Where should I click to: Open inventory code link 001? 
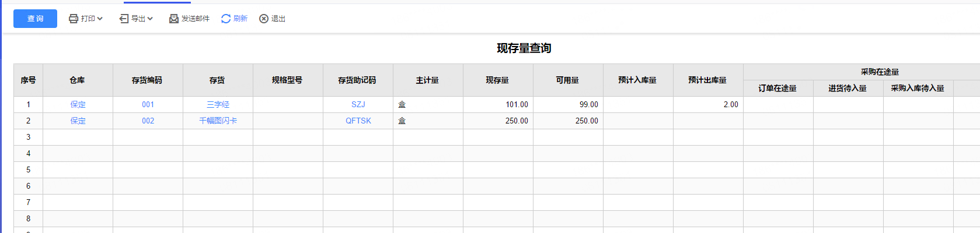tap(148, 104)
